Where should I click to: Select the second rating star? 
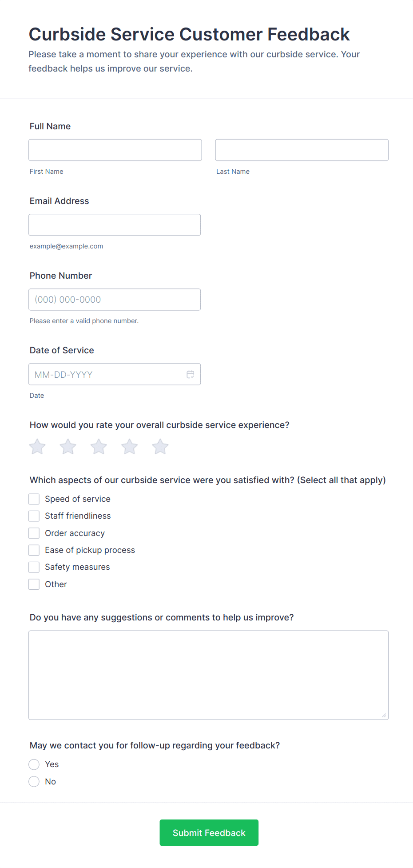pyautogui.click(x=68, y=447)
